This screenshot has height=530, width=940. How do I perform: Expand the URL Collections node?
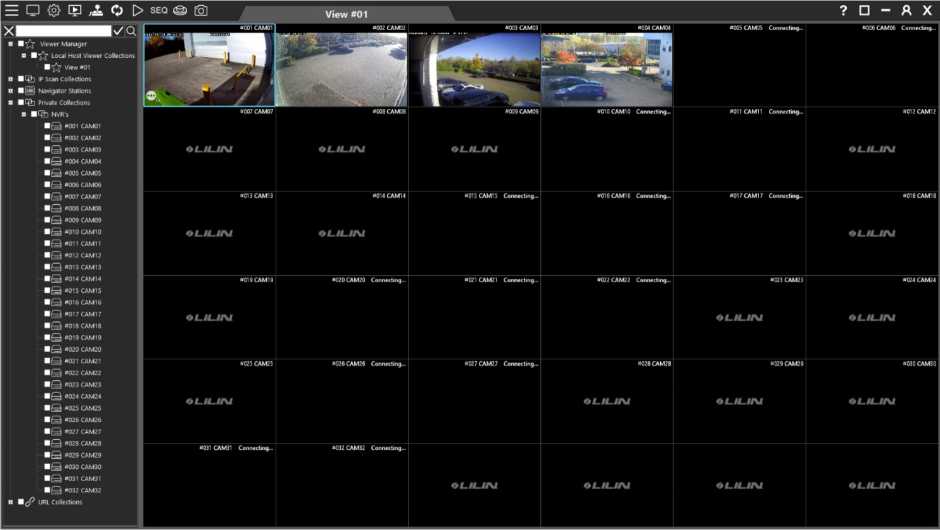[10, 502]
